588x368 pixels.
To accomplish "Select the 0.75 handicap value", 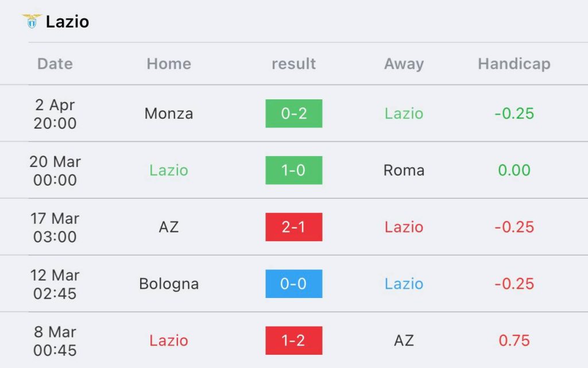I will point(514,340).
